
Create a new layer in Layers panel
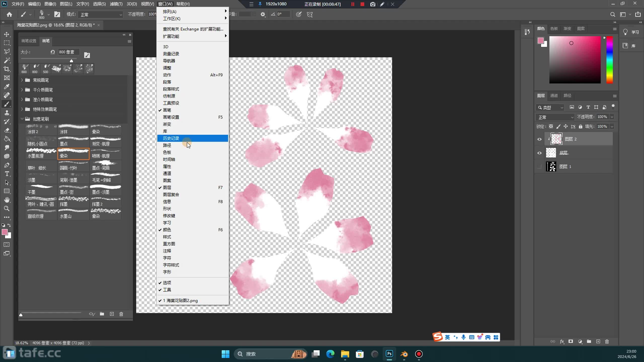pyautogui.click(x=598, y=341)
